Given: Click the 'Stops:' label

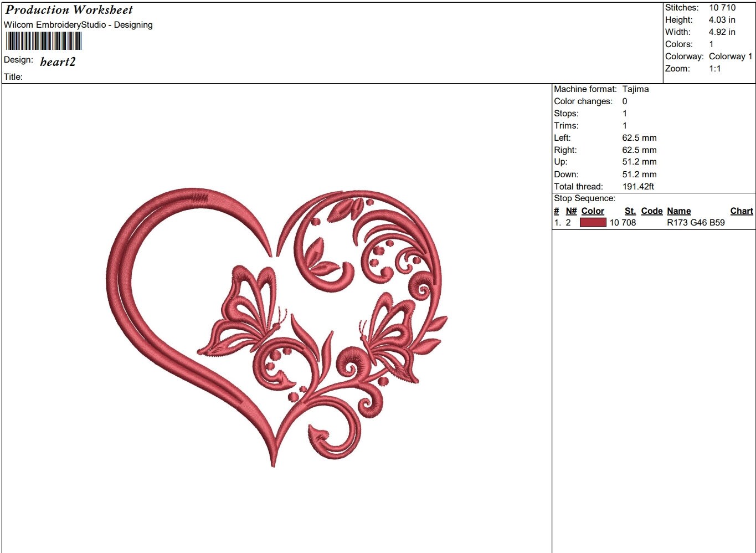Looking at the screenshot, I should (566, 114).
